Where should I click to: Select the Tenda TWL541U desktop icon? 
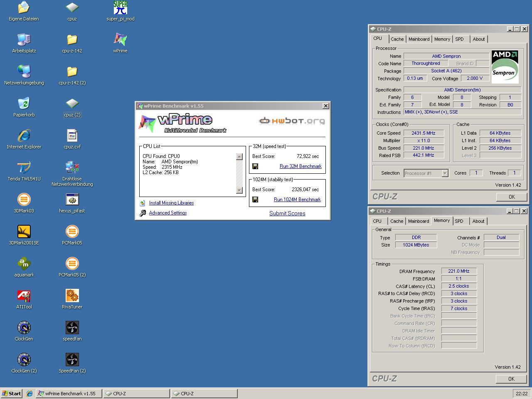tap(24, 171)
